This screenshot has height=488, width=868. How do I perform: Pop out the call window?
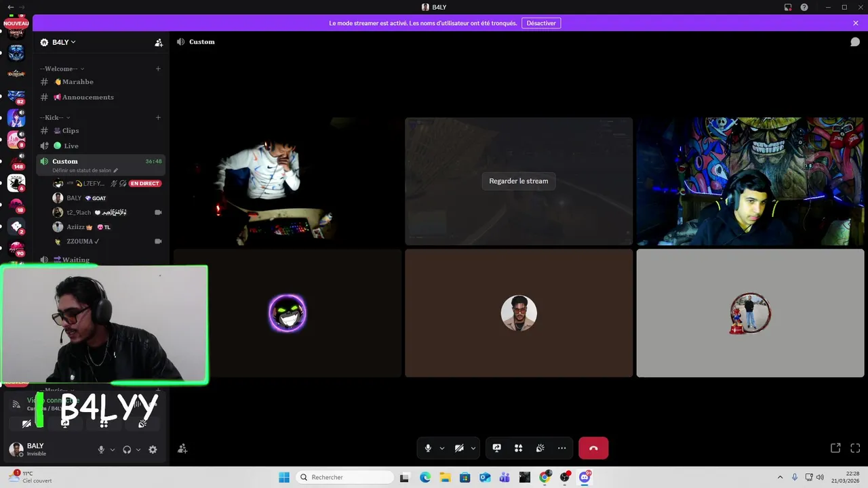click(835, 448)
